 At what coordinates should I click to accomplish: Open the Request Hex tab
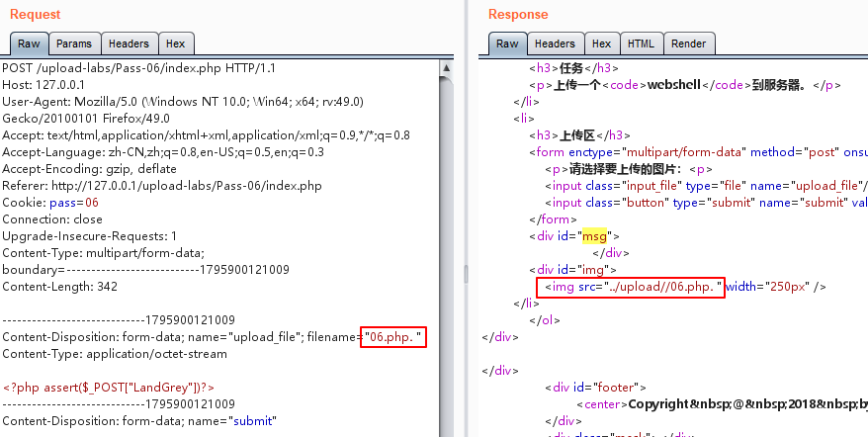pos(176,44)
